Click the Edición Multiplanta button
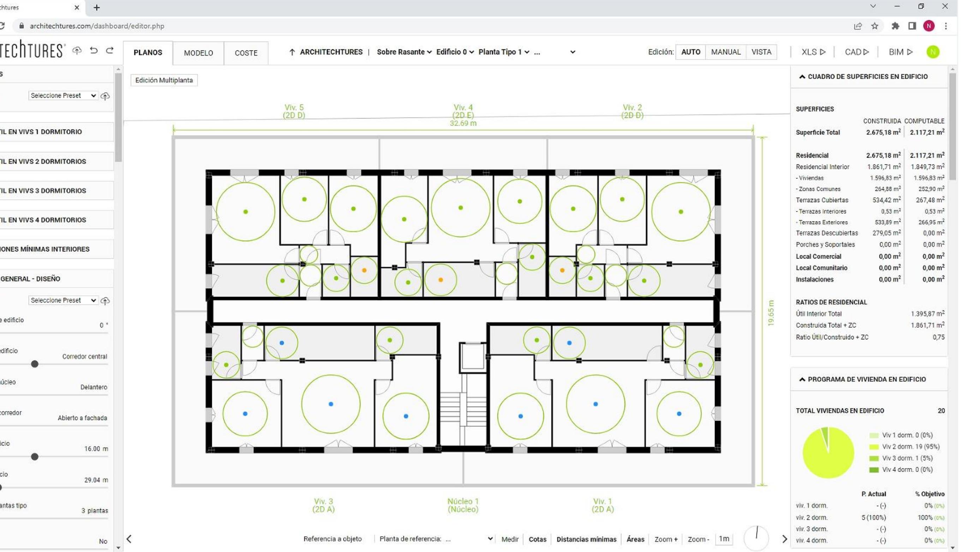The image size is (980, 552). (164, 80)
